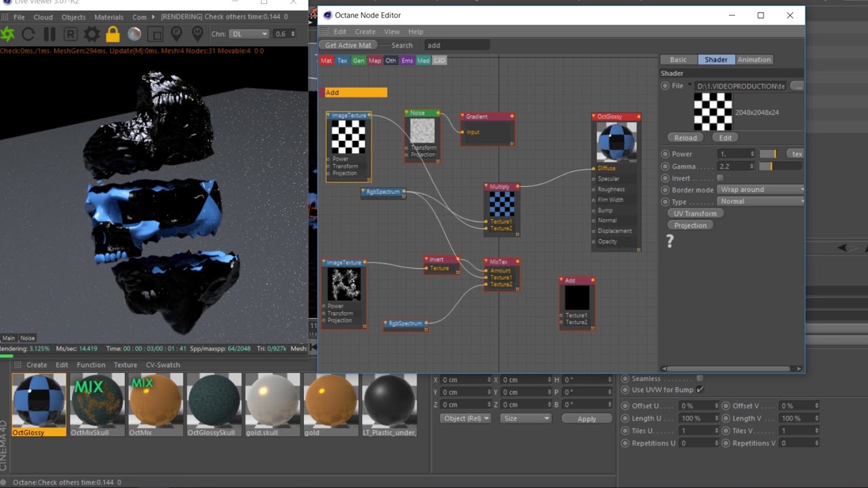
Task: Collapse the top ImageTexture node with its triangle
Action: pos(329,116)
